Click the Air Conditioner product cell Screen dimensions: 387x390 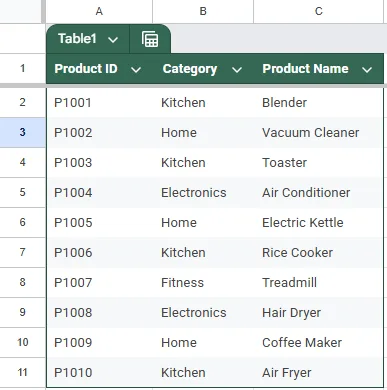pyautogui.click(x=319, y=192)
